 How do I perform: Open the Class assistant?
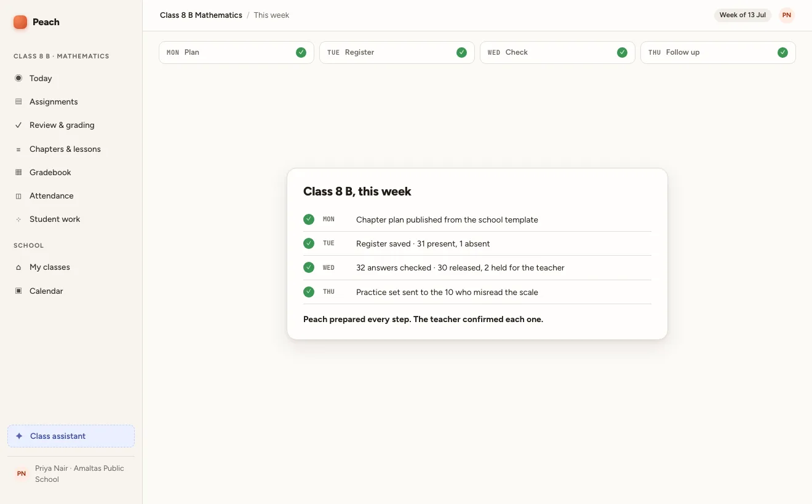[x=71, y=436]
